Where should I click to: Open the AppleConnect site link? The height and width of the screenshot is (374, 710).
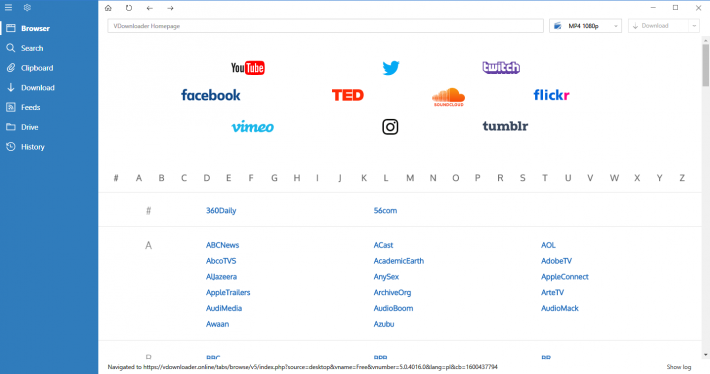click(565, 277)
